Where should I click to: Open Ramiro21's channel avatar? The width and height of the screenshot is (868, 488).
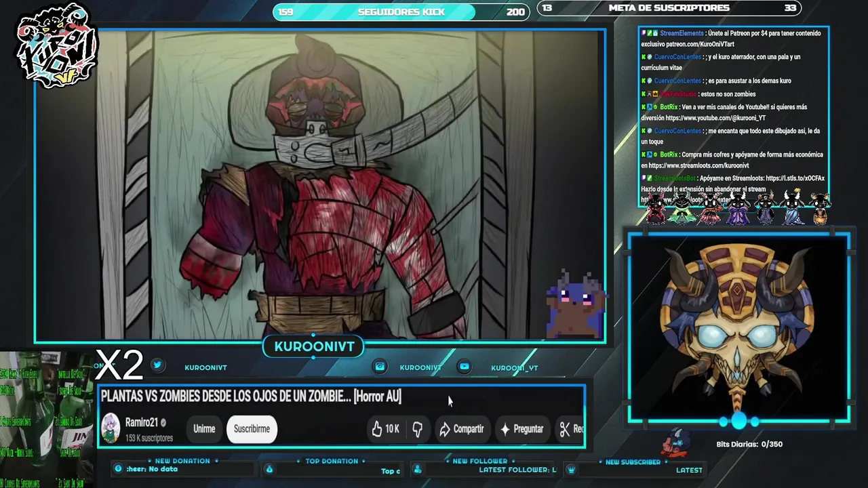111,428
